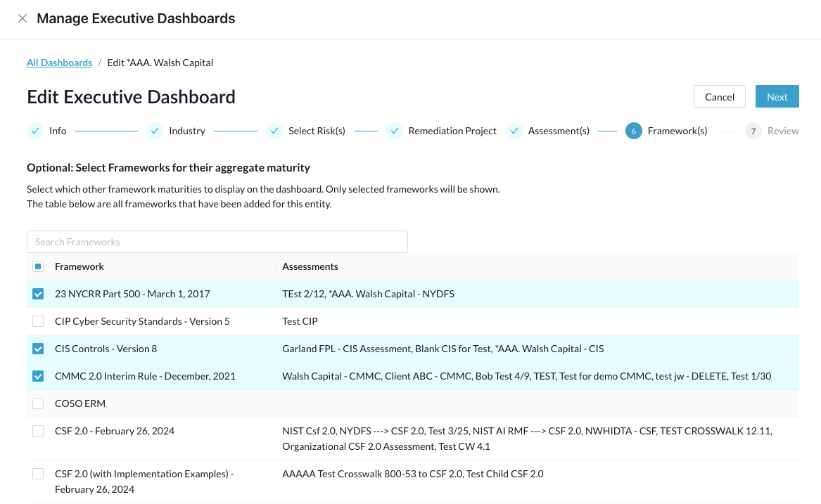Click the Cancel button

click(x=720, y=97)
